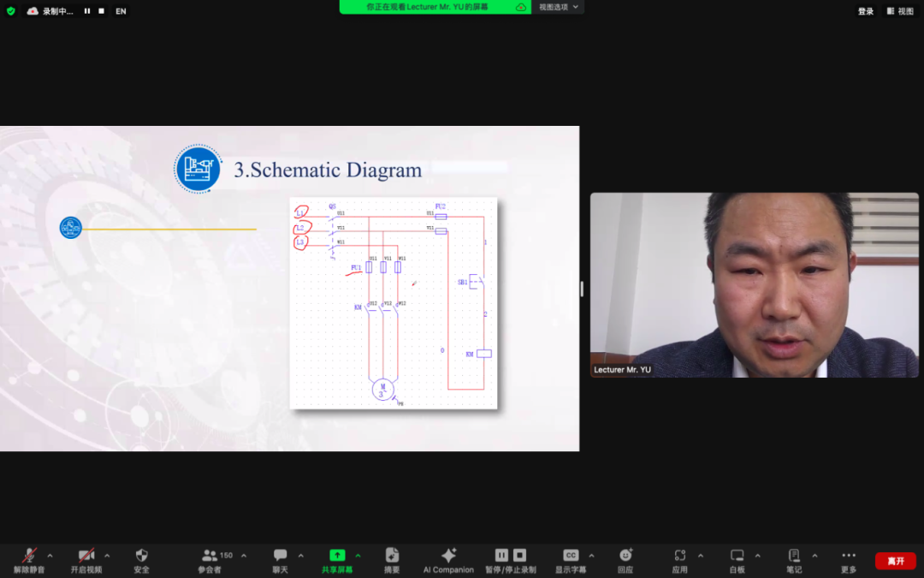Expand video options arrow beside camera
This screenshot has height=578, width=924.
pyautogui.click(x=107, y=556)
